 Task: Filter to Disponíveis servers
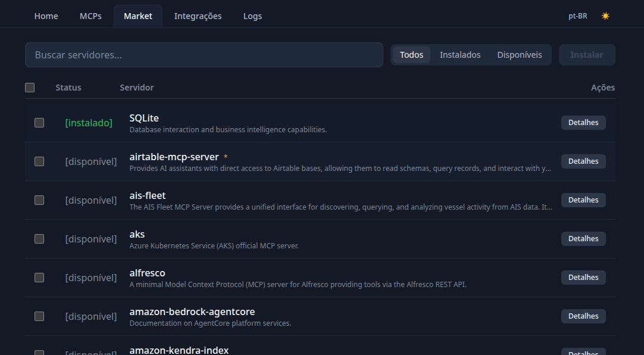(x=520, y=55)
